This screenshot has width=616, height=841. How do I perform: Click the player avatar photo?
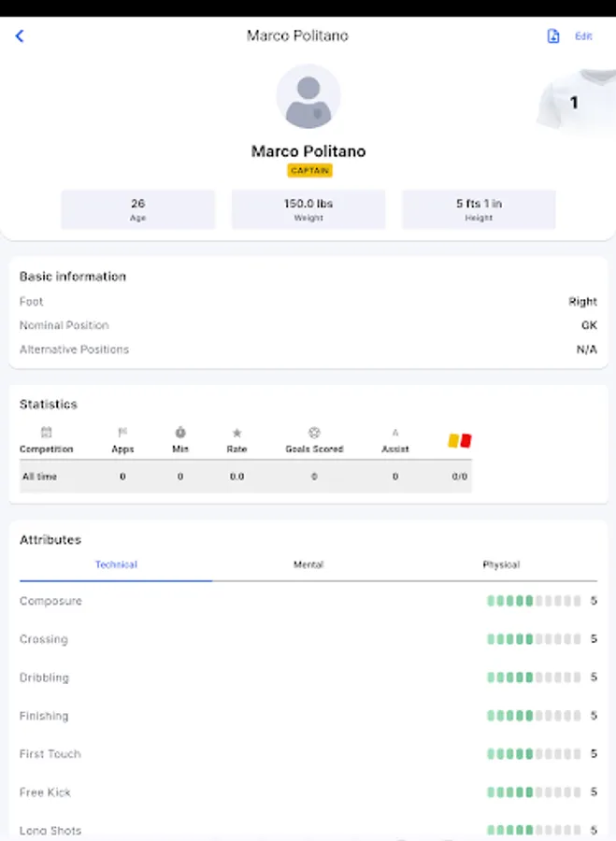coord(308,96)
